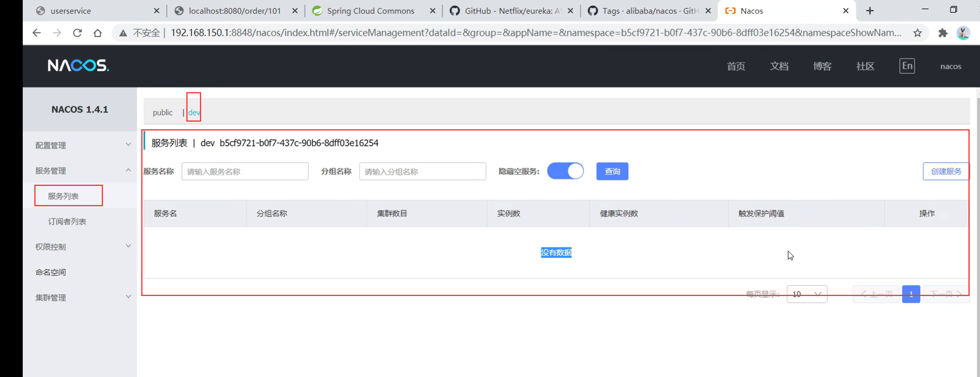The height and width of the screenshot is (377, 980).
Task: Click the 创建服务 button
Action: pos(946,172)
